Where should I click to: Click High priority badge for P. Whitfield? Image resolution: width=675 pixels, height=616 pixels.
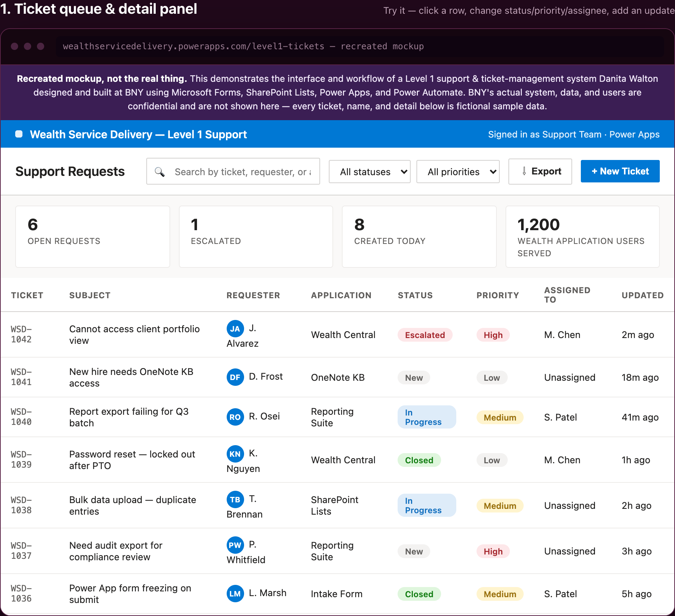(x=493, y=551)
